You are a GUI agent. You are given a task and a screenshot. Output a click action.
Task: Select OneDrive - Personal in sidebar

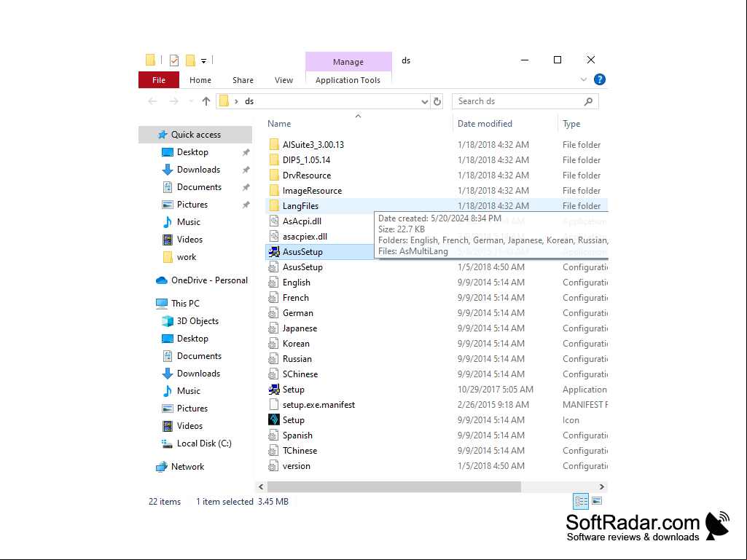point(209,280)
